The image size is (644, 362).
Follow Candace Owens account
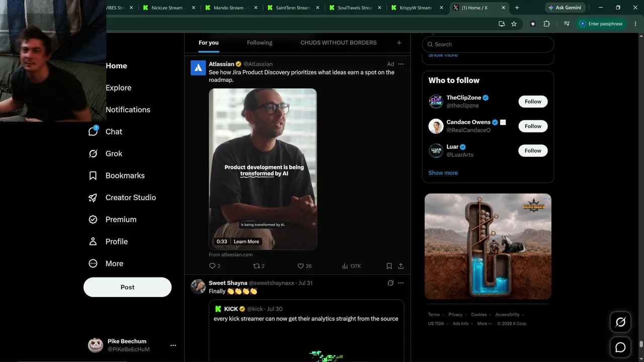tap(533, 126)
